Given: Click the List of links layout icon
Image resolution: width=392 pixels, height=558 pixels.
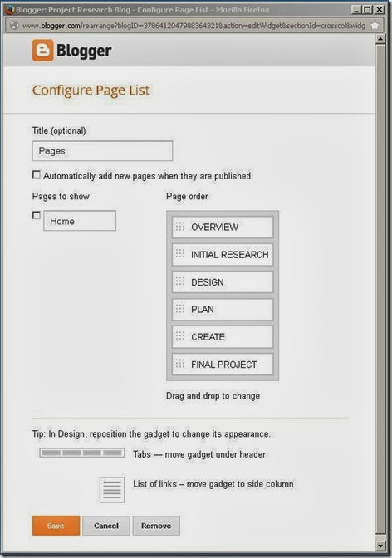Looking at the screenshot, I should [x=112, y=490].
